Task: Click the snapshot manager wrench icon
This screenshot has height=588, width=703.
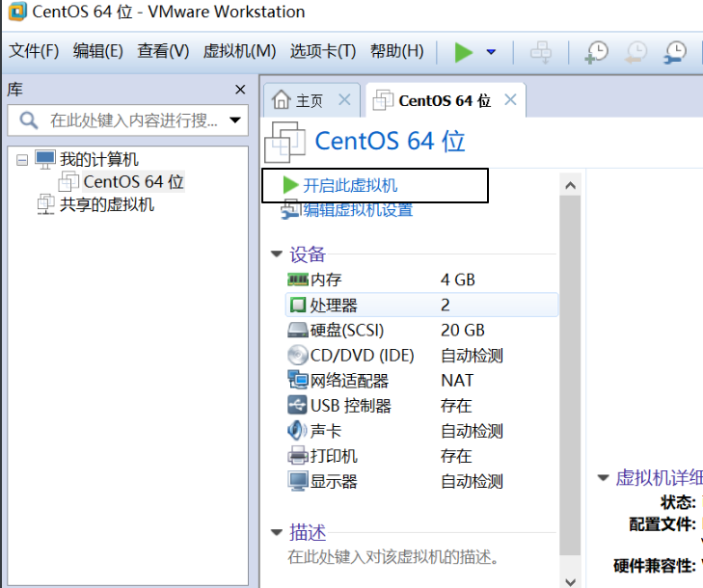Action: (x=676, y=52)
